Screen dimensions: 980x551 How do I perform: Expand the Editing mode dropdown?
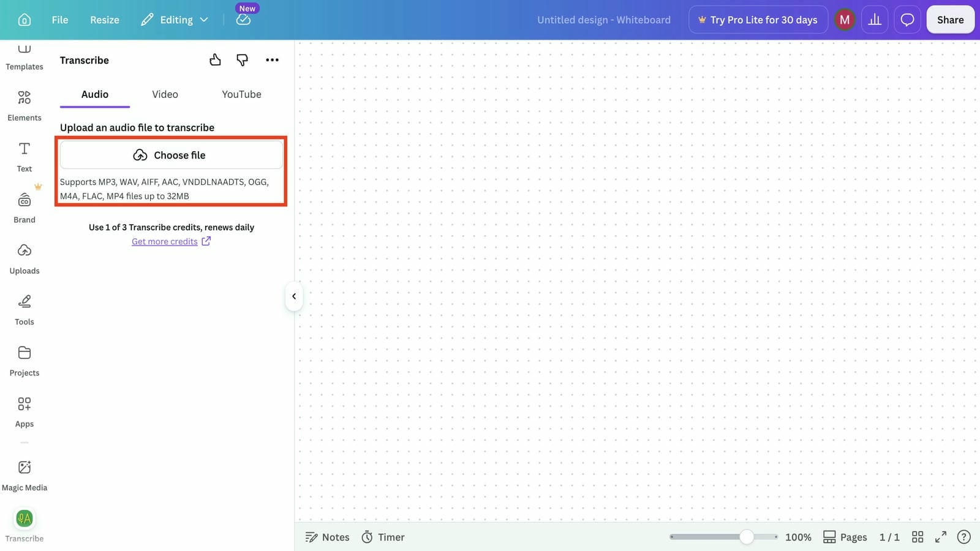click(x=175, y=20)
